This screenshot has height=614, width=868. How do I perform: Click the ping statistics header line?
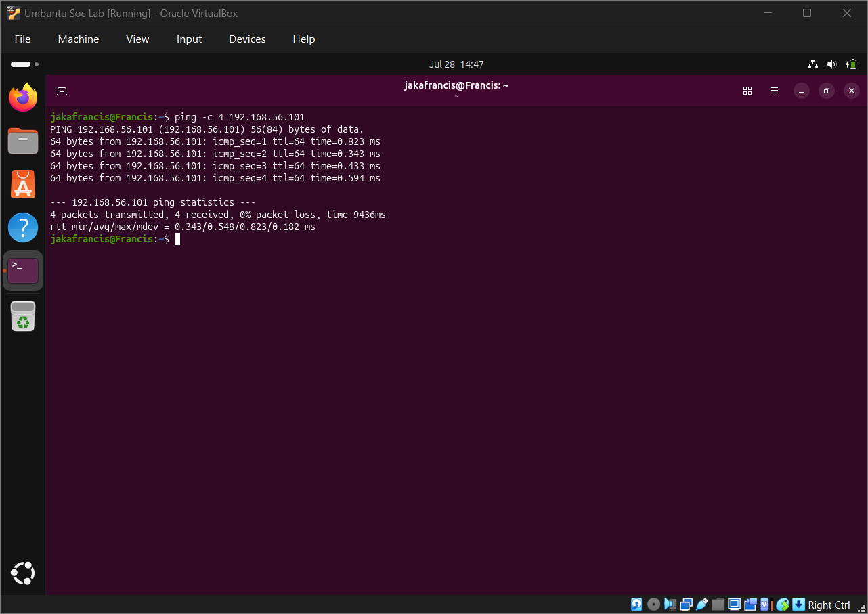coord(153,202)
